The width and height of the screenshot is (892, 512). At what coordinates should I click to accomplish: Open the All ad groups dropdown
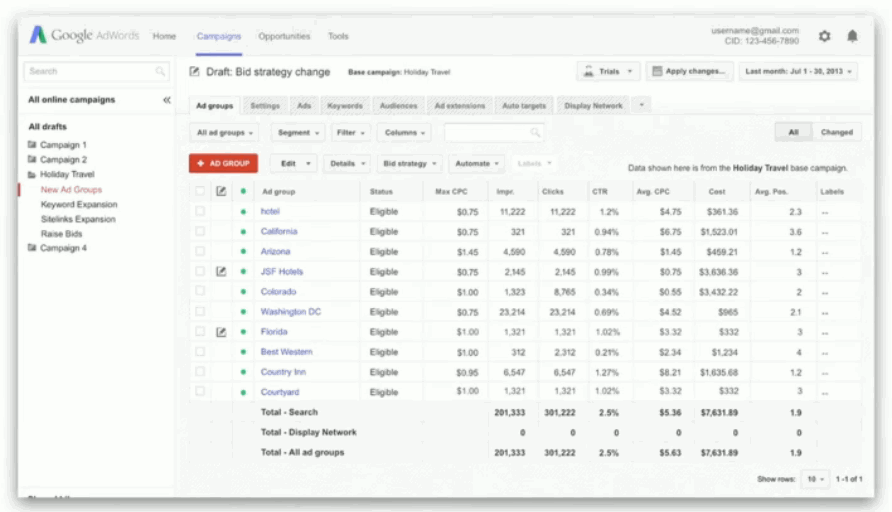coord(224,133)
